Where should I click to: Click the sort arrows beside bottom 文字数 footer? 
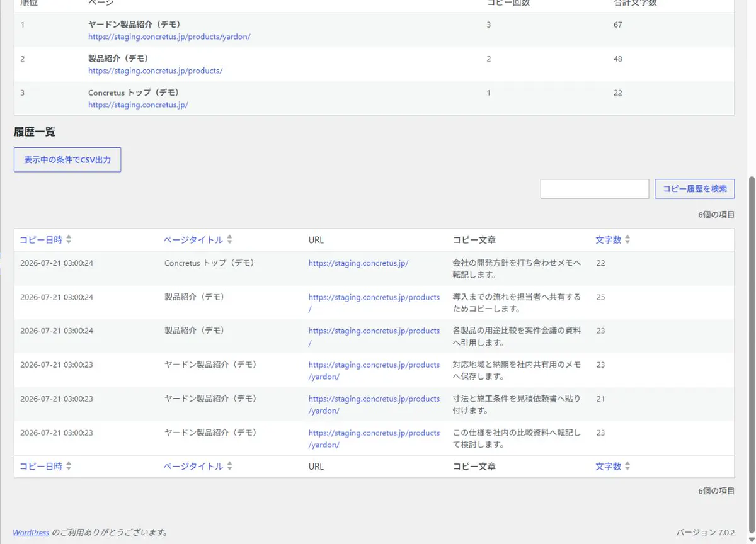[x=627, y=467]
